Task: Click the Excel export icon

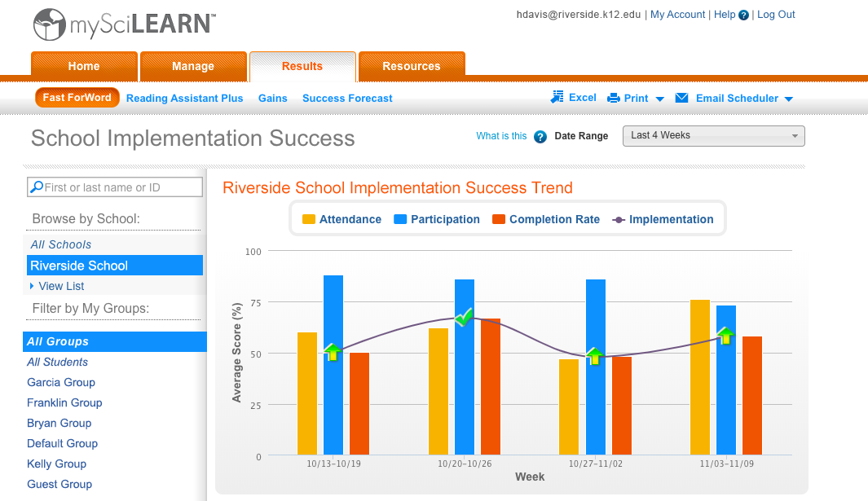Action: (557, 98)
